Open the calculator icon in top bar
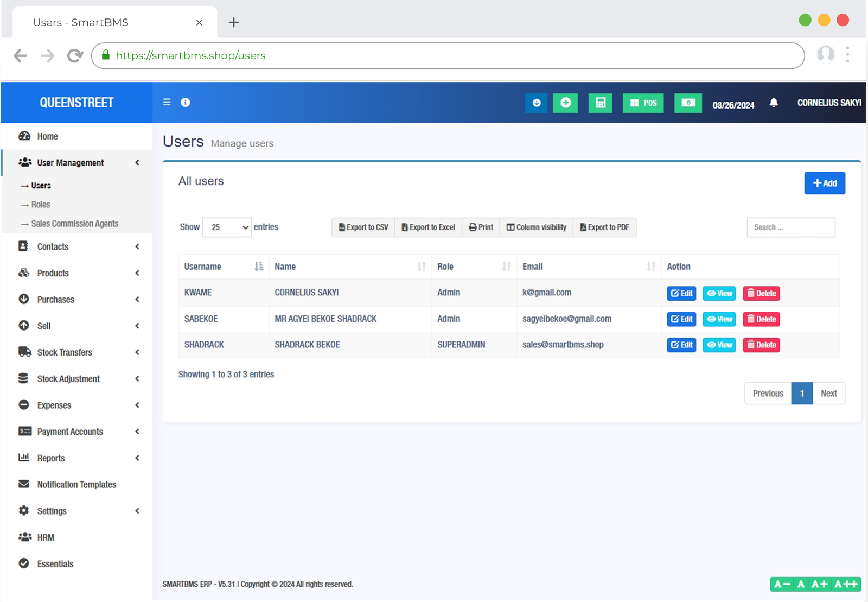 (600, 103)
